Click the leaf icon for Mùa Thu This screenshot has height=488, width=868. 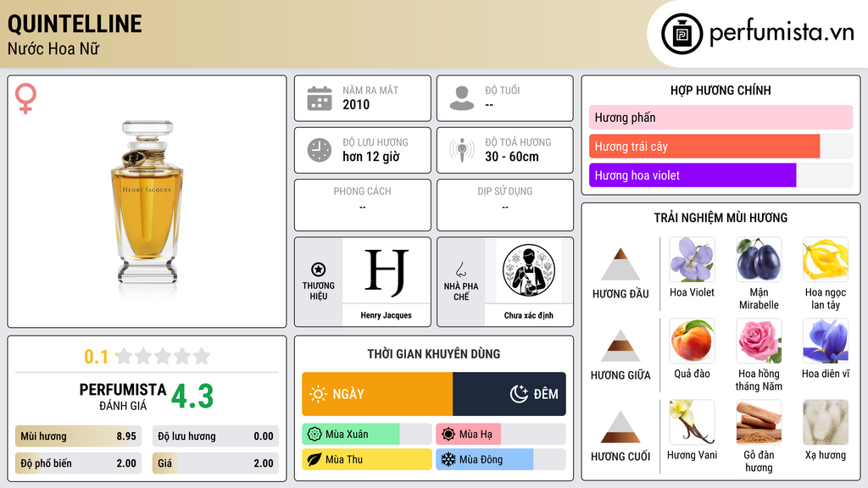(314, 459)
